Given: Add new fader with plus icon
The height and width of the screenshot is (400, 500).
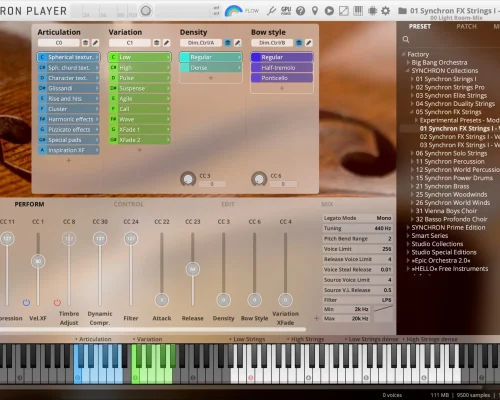Looking at the screenshot, I should click(316, 318).
